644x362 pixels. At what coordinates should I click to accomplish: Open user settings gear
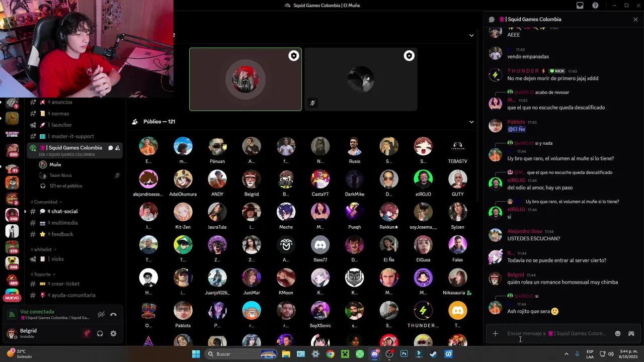[x=113, y=333]
